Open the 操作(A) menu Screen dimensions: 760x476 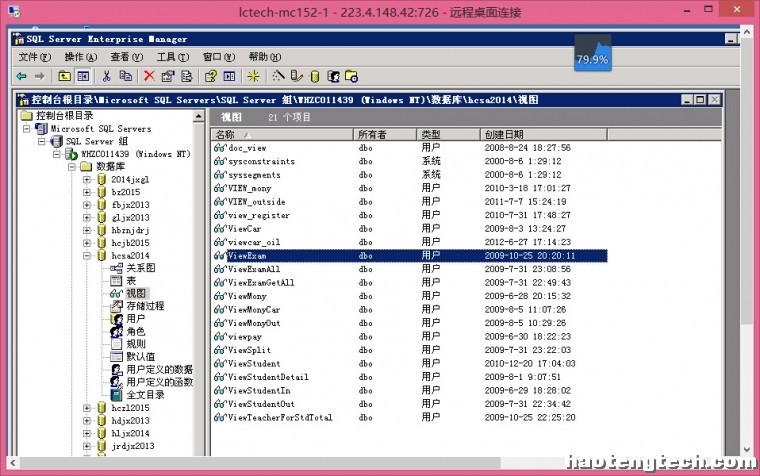(x=80, y=57)
